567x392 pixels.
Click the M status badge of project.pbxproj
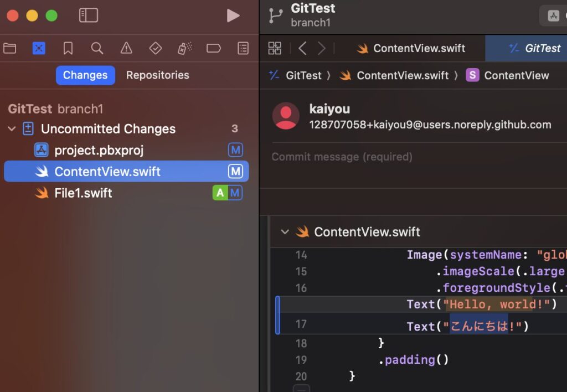[x=235, y=150]
